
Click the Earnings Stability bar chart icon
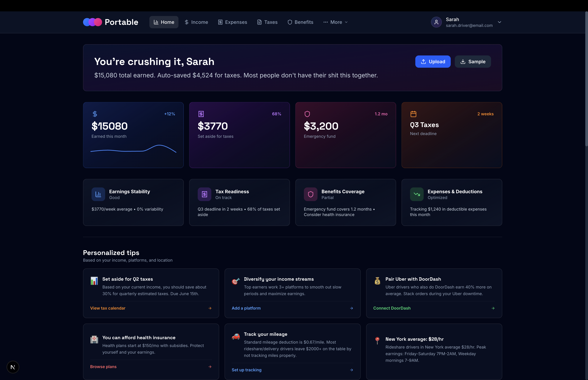98,194
